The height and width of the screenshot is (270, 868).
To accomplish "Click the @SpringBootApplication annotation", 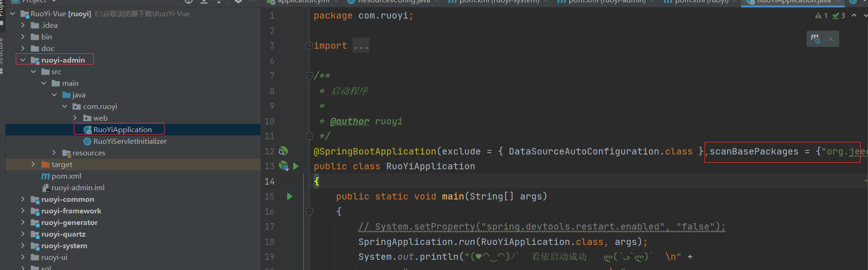I will (x=375, y=151).
